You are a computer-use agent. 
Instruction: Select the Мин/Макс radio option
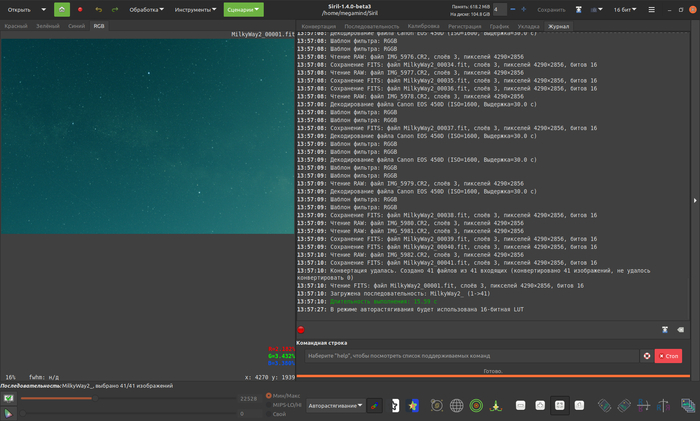[x=269, y=395]
